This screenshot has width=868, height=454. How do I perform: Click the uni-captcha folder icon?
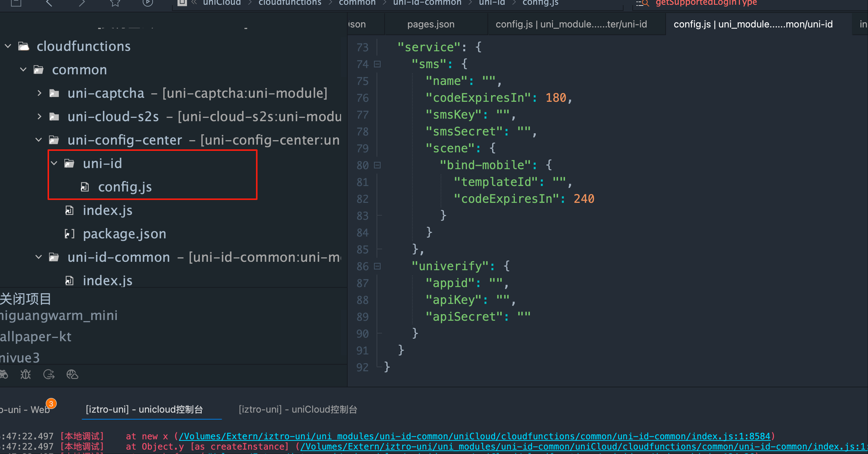54,93
